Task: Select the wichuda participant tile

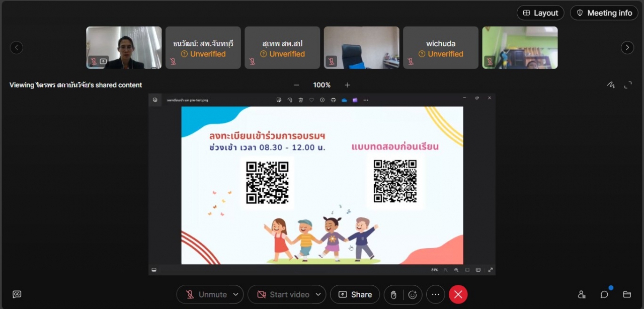Action: [x=441, y=48]
